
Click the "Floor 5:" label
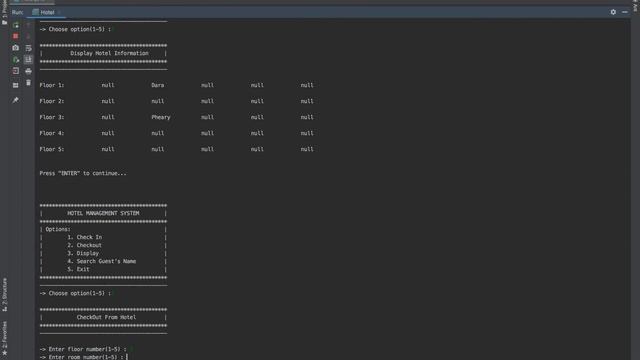[x=52, y=149]
